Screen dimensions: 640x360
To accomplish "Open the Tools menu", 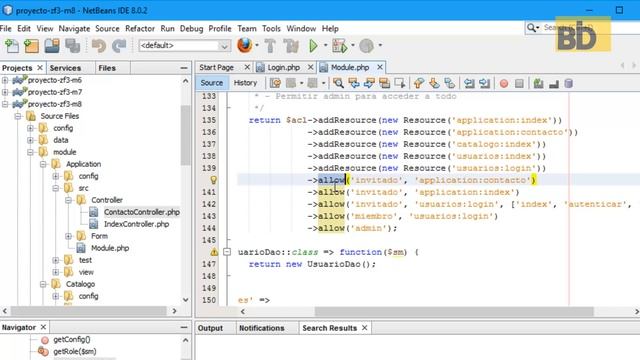I will pos(271,29).
